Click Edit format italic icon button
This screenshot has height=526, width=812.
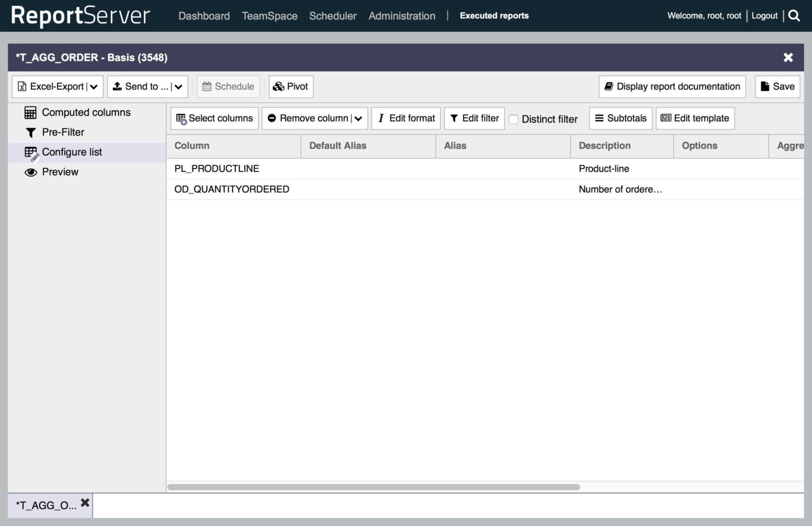[x=406, y=118]
